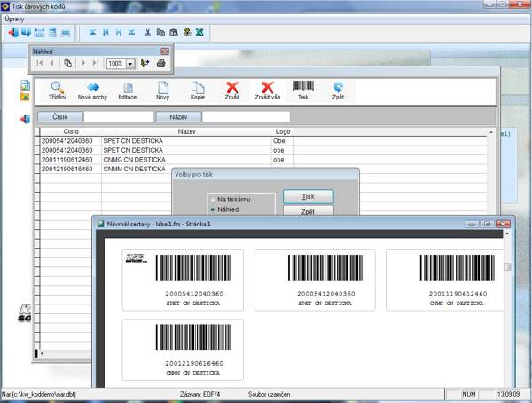Go to previous record in main toolbar
The image size is (532, 403).
(x=106, y=32)
